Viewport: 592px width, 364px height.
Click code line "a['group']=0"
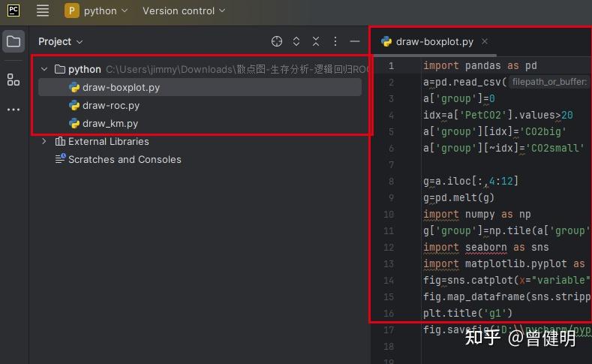coord(458,98)
